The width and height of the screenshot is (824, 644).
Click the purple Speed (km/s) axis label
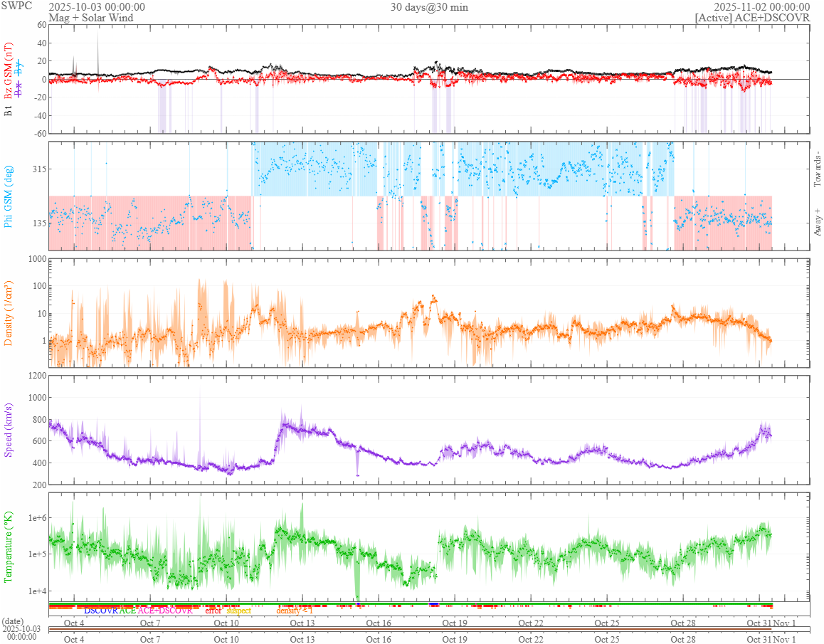click(10, 429)
